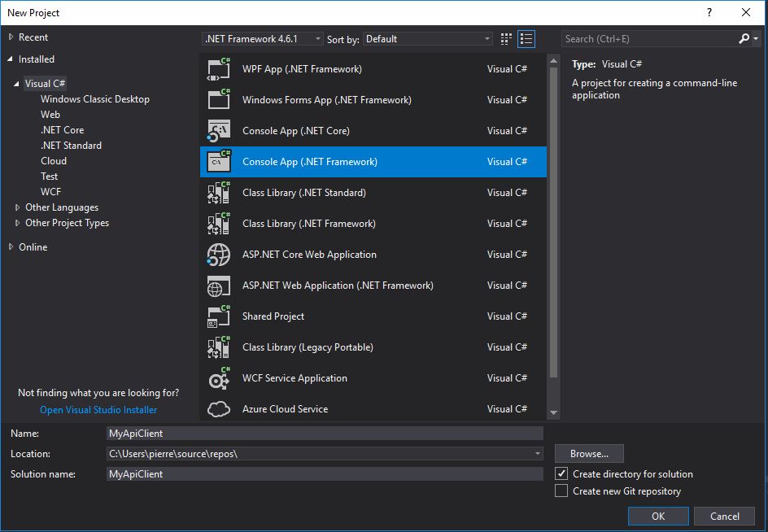Select WCF Service Application row text
Image resolution: width=768 pixels, height=532 pixels.
pyautogui.click(x=295, y=378)
